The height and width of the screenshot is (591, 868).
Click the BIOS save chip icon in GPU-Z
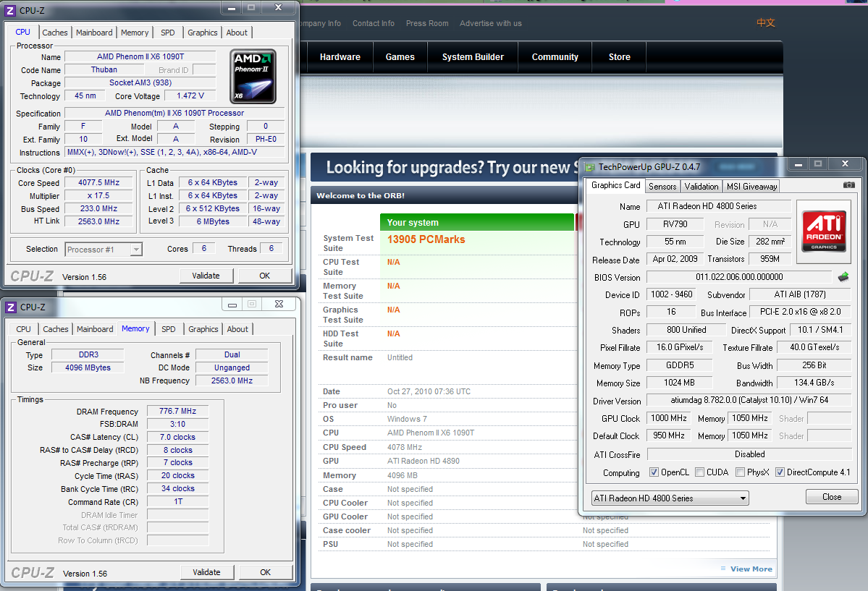tap(843, 276)
